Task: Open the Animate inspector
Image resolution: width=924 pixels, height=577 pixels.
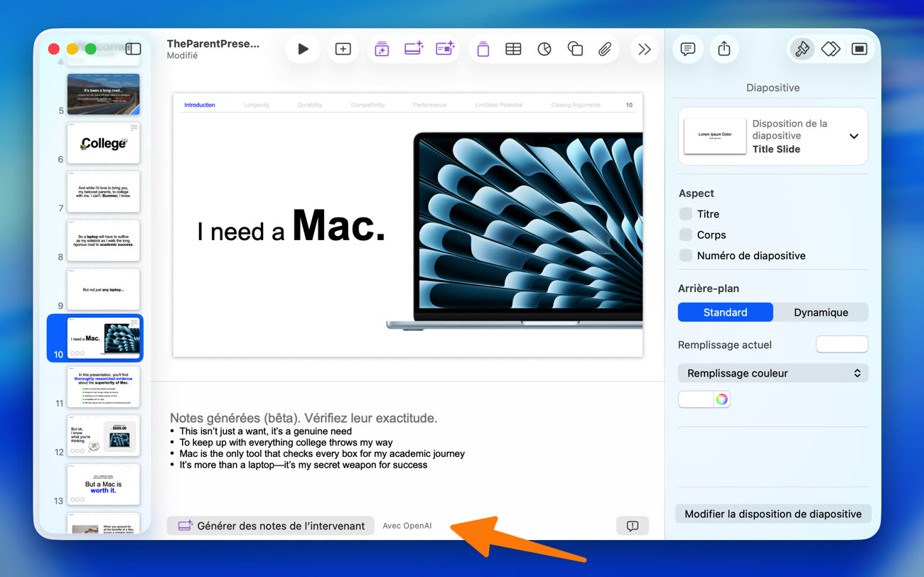Action: click(830, 49)
